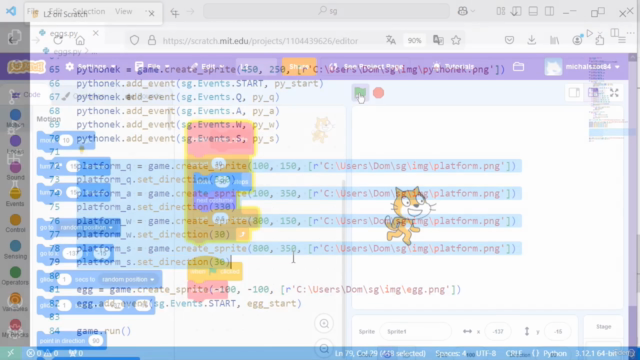Switch to the small stage layout
Viewport: 640px width, 360px height.
[x=574, y=93]
